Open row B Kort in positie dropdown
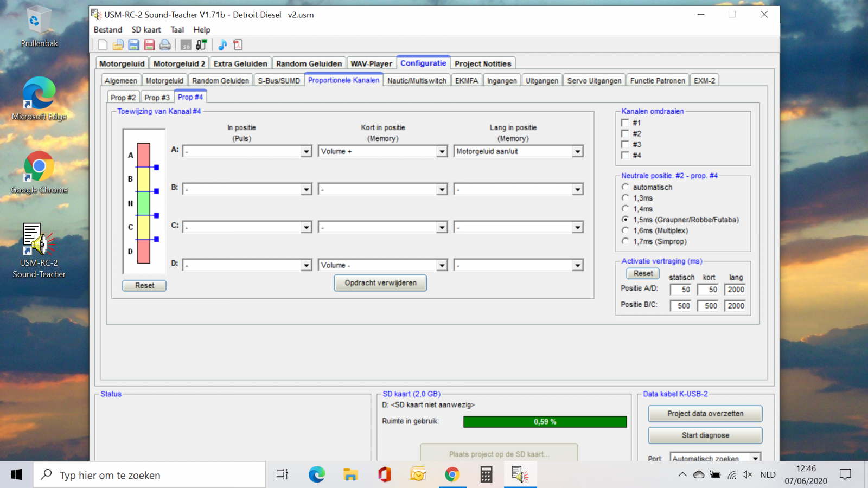The height and width of the screenshot is (488, 868). 382,189
